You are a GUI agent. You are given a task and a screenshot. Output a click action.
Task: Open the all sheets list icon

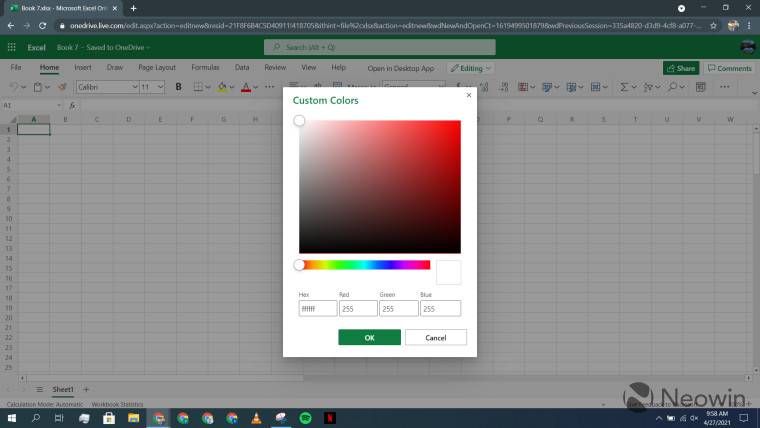pos(40,389)
